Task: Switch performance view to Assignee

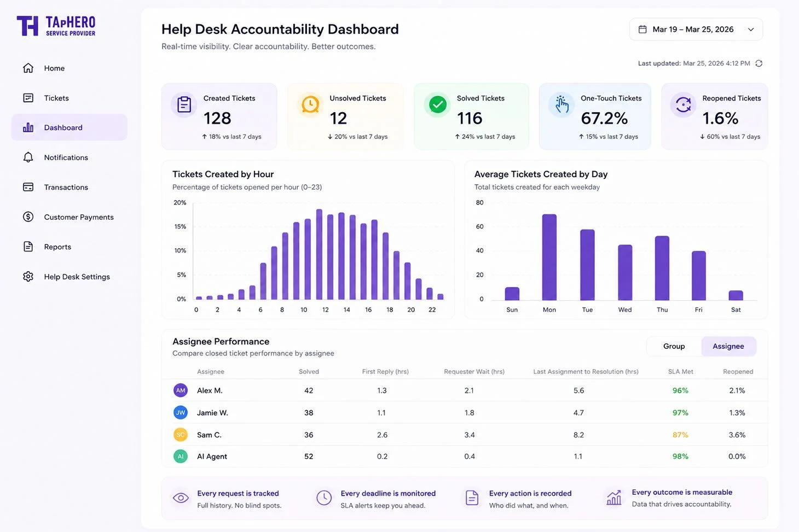Action: point(728,346)
